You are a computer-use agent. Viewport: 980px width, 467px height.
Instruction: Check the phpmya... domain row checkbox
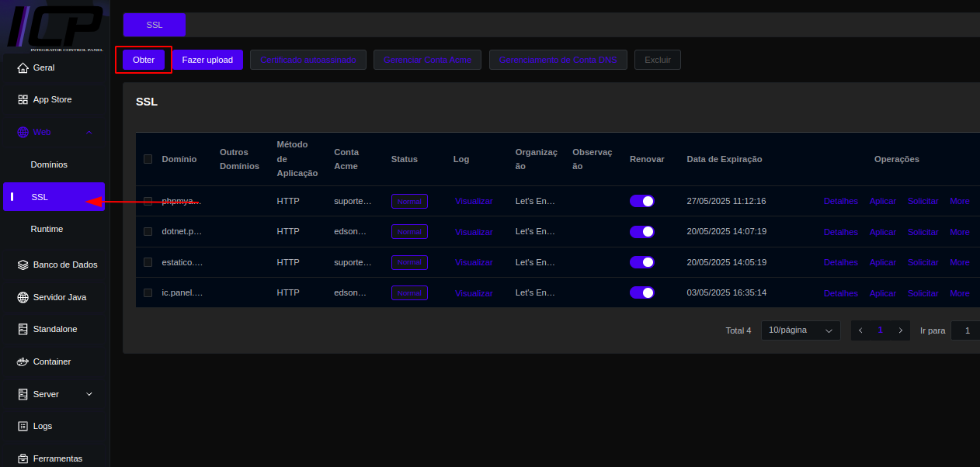148,202
